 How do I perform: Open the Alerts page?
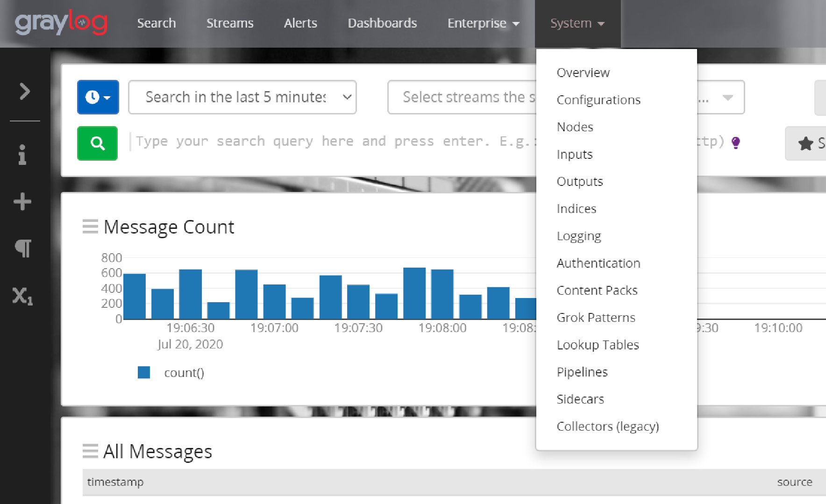pyautogui.click(x=300, y=23)
